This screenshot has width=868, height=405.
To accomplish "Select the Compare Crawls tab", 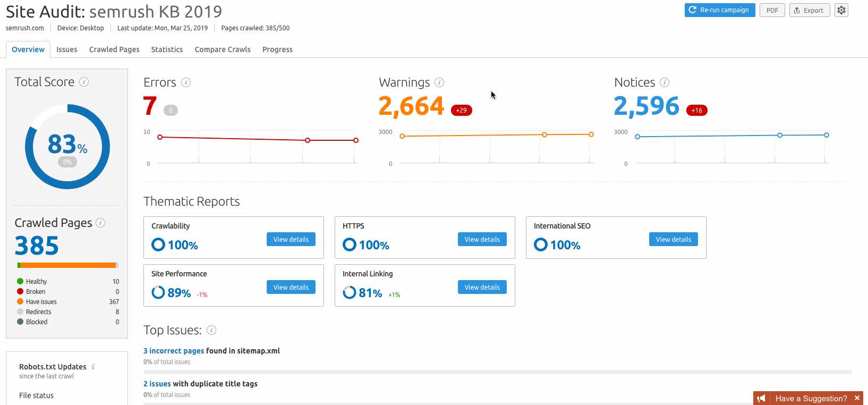I will tap(223, 49).
